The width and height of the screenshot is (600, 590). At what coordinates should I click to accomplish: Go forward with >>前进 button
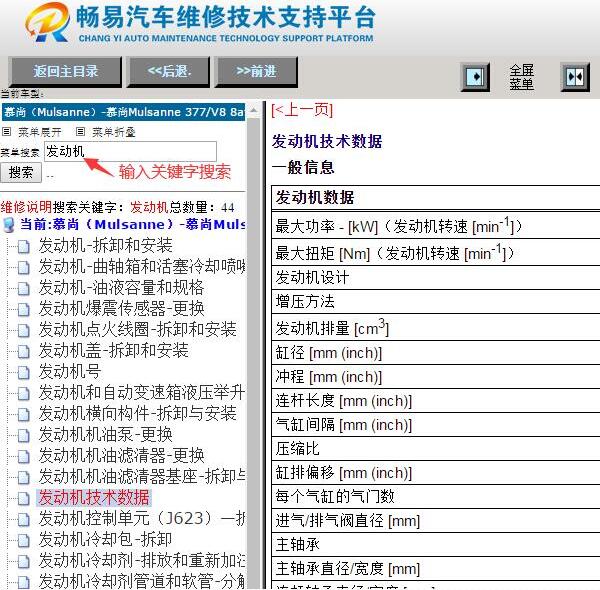coord(256,72)
